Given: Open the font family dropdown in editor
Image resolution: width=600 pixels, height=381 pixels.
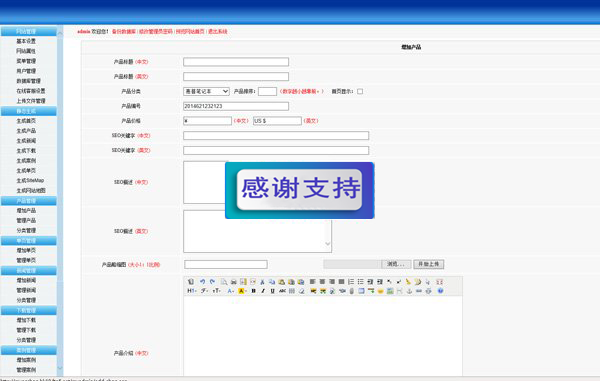Looking at the screenshot, I should 204,291.
